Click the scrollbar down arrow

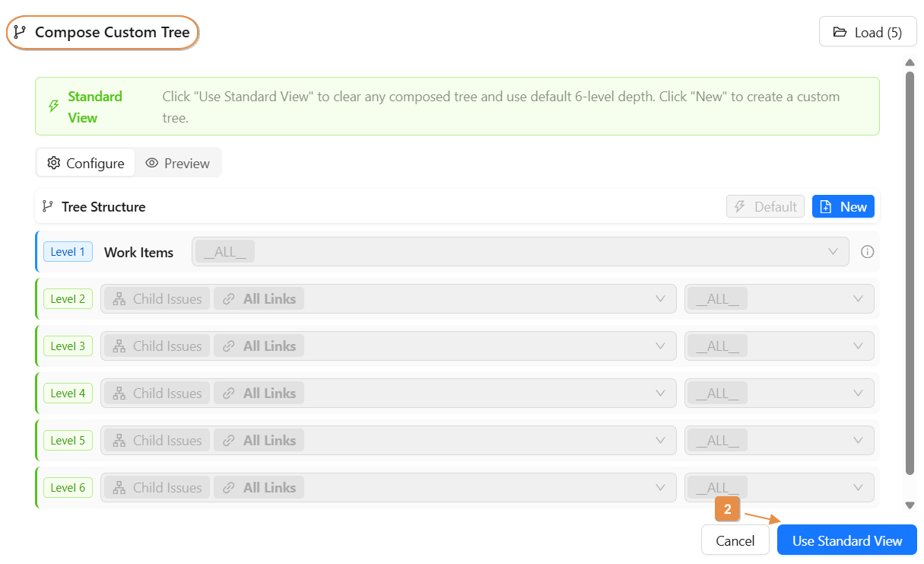click(910, 505)
